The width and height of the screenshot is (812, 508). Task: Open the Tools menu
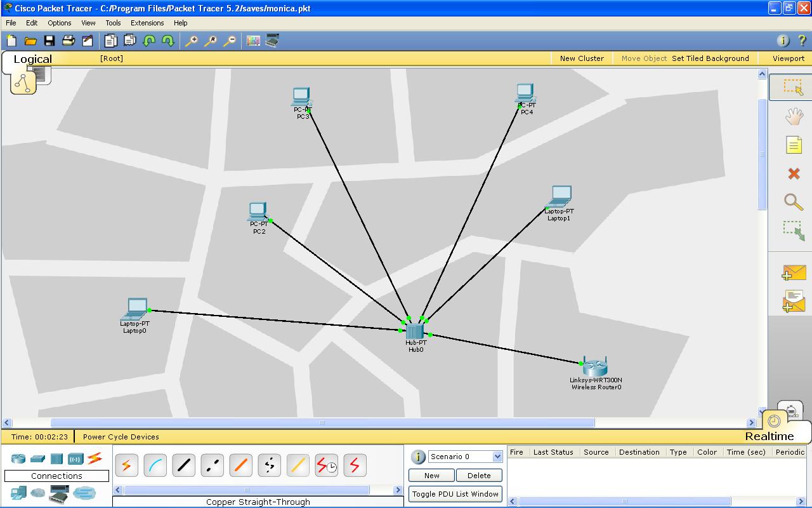point(113,23)
